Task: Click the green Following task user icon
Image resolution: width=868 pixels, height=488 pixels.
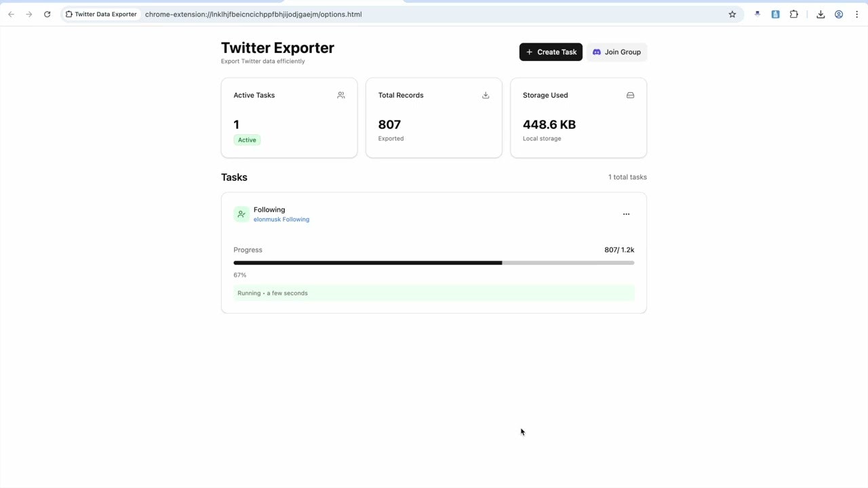Action: (x=241, y=213)
